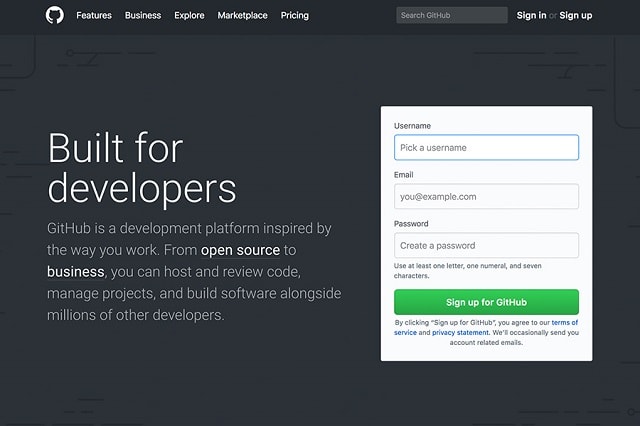The image size is (640, 426).
Task: Click the Sign up header link
Action: click(576, 16)
